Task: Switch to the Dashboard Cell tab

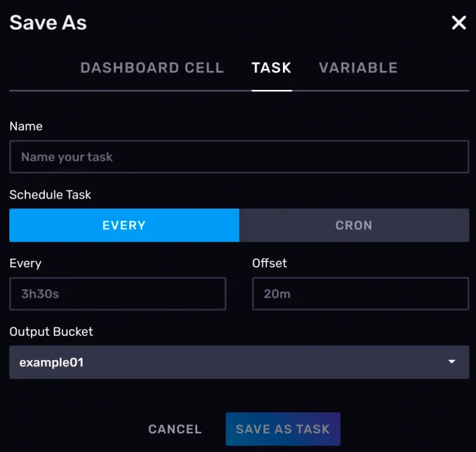Action: (152, 68)
